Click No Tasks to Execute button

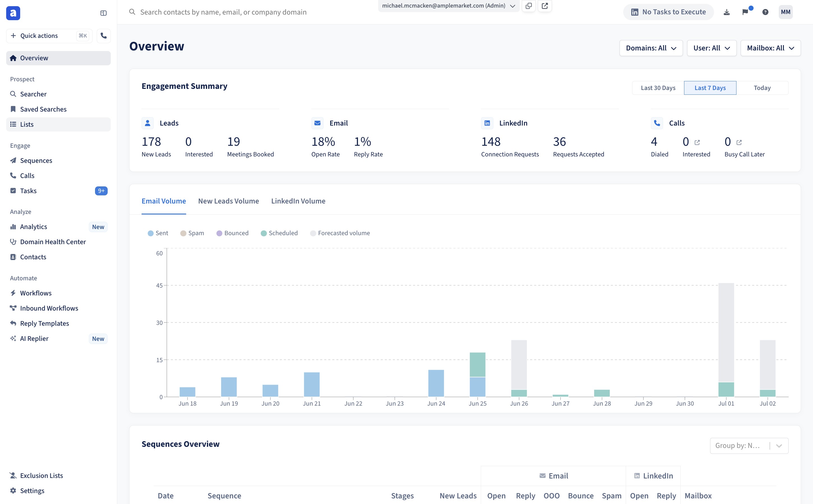[x=668, y=12]
